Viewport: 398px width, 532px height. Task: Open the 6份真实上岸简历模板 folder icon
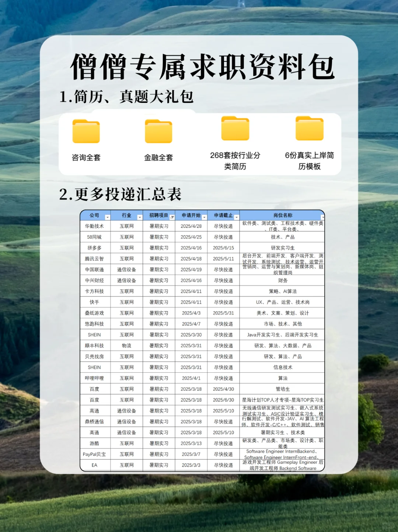point(310,128)
